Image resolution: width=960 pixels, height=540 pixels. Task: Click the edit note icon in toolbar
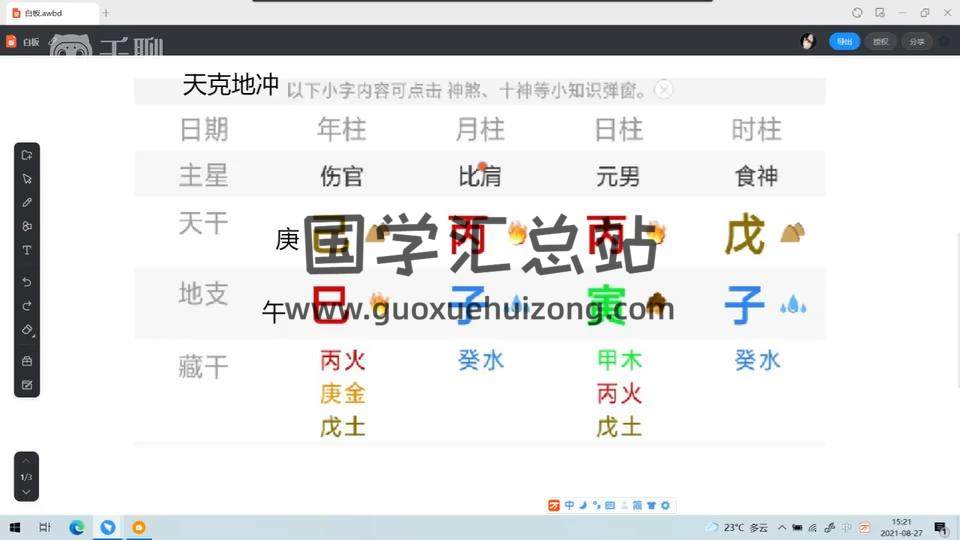[x=27, y=385]
